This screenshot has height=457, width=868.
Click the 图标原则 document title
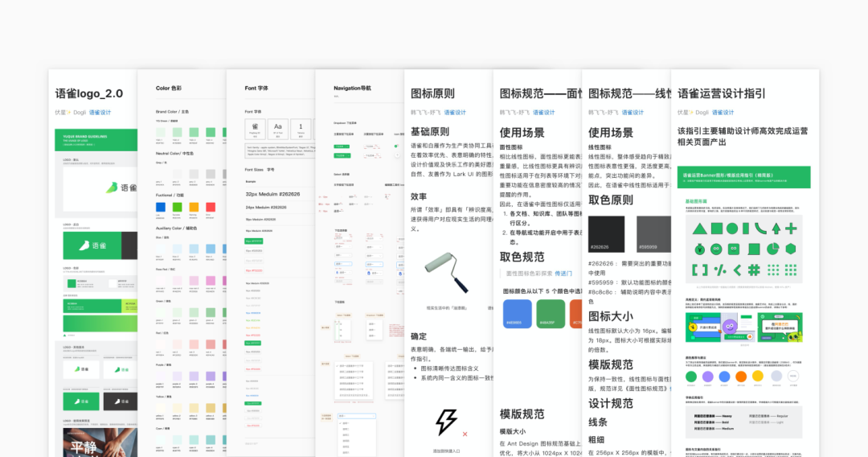tap(433, 93)
